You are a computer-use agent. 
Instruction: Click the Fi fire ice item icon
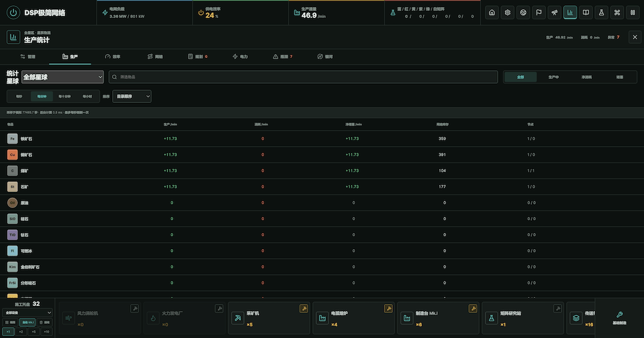(x=12, y=251)
